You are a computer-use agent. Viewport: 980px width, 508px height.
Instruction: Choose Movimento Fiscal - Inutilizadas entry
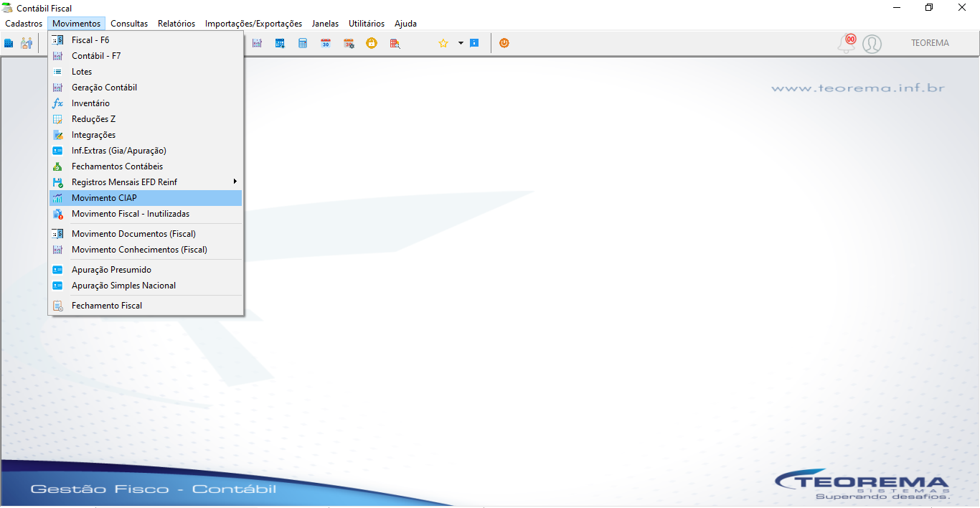click(x=146, y=214)
